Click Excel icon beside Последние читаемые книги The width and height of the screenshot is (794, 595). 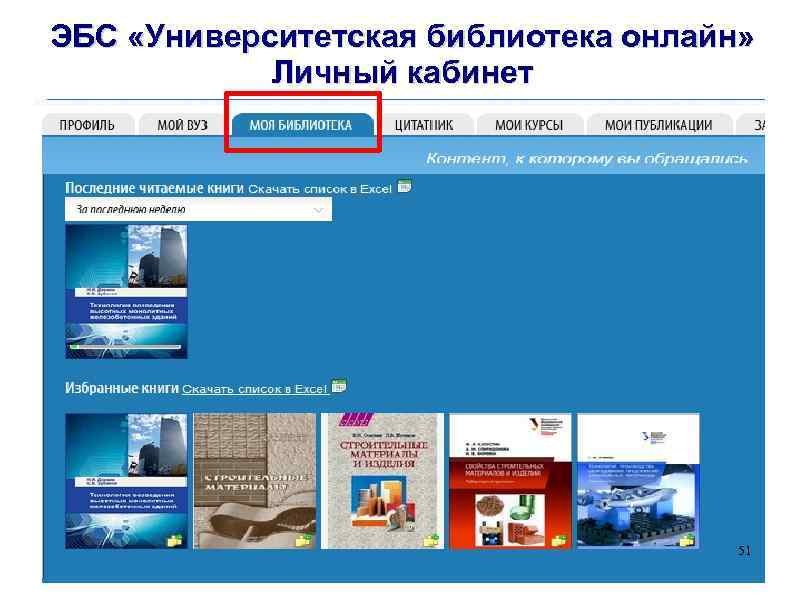[x=404, y=186]
